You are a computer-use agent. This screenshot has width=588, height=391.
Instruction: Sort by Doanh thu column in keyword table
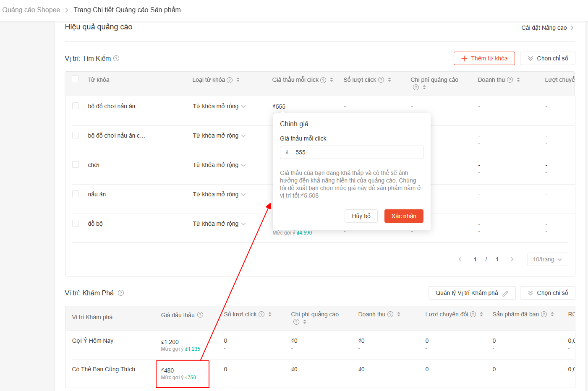518,80
